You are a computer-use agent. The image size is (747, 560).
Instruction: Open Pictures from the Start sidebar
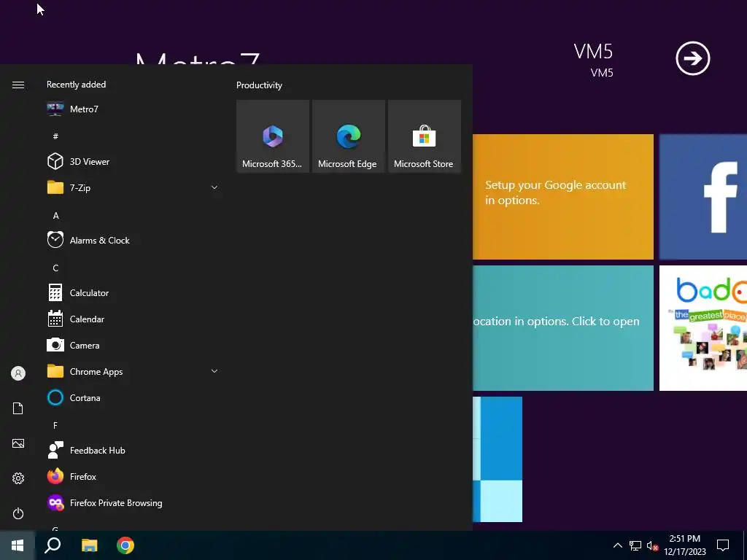tap(18, 443)
